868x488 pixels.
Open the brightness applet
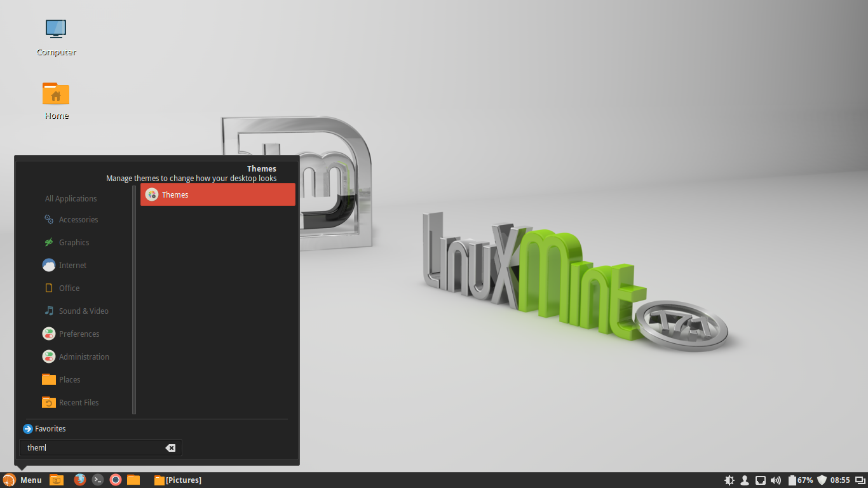tap(729, 480)
